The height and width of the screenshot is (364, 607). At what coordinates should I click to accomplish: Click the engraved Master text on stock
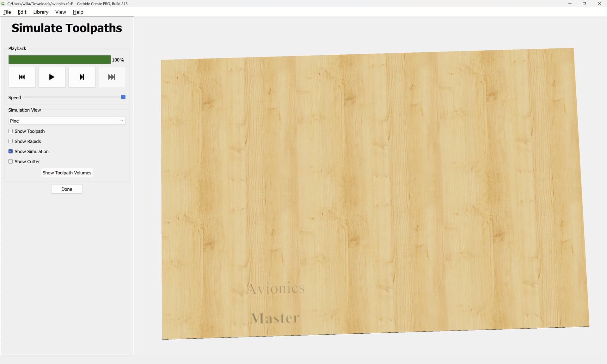point(274,318)
